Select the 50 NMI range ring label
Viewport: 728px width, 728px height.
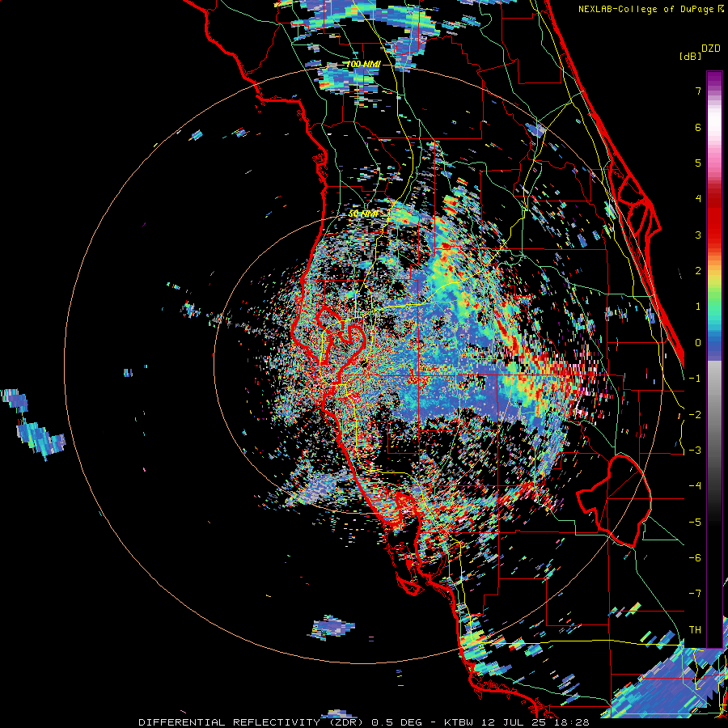click(x=363, y=214)
